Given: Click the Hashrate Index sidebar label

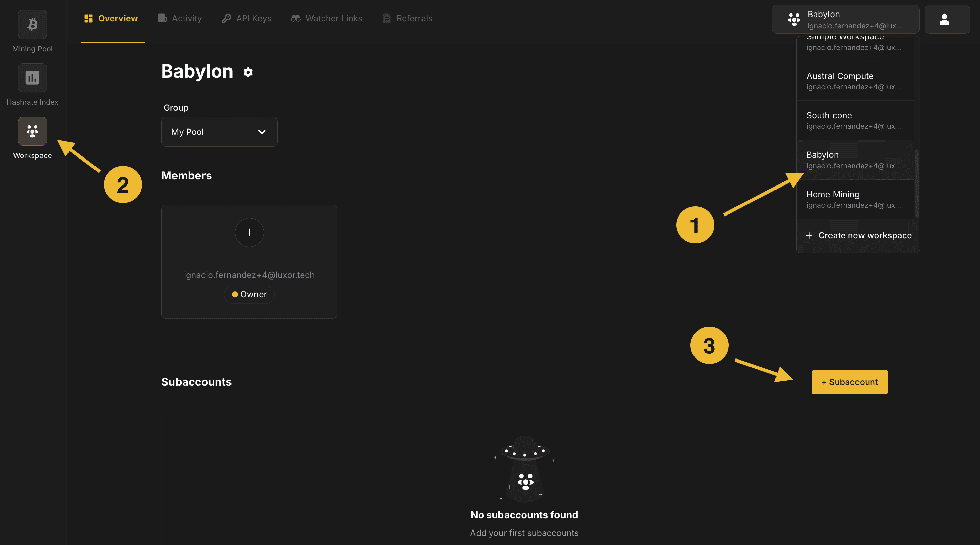Looking at the screenshot, I should click(32, 102).
